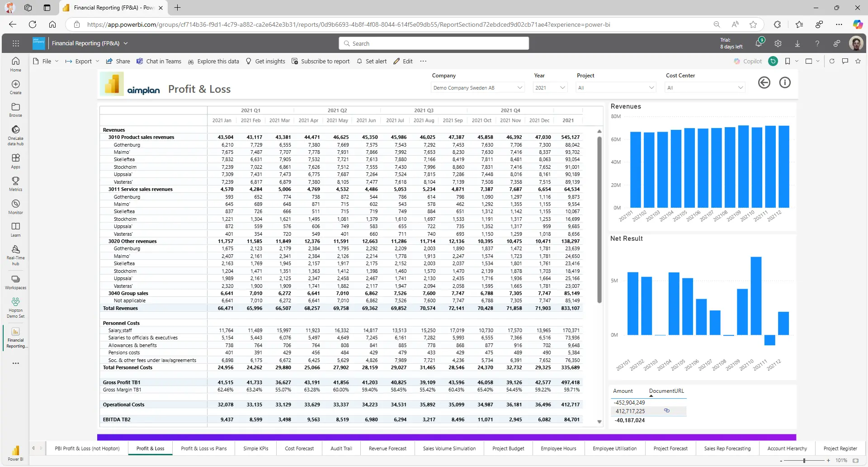The height and width of the screenshot is (467, 868).
Task: Open the Year dropdown showing 2021
Action: tap(550, 88)
